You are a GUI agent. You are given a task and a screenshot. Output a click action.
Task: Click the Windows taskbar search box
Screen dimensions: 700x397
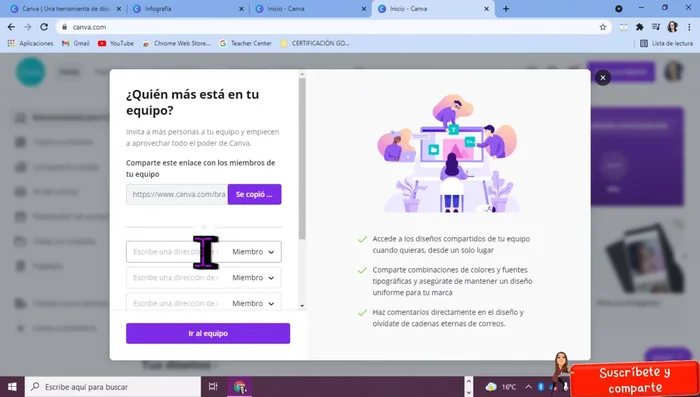(112, 387)
